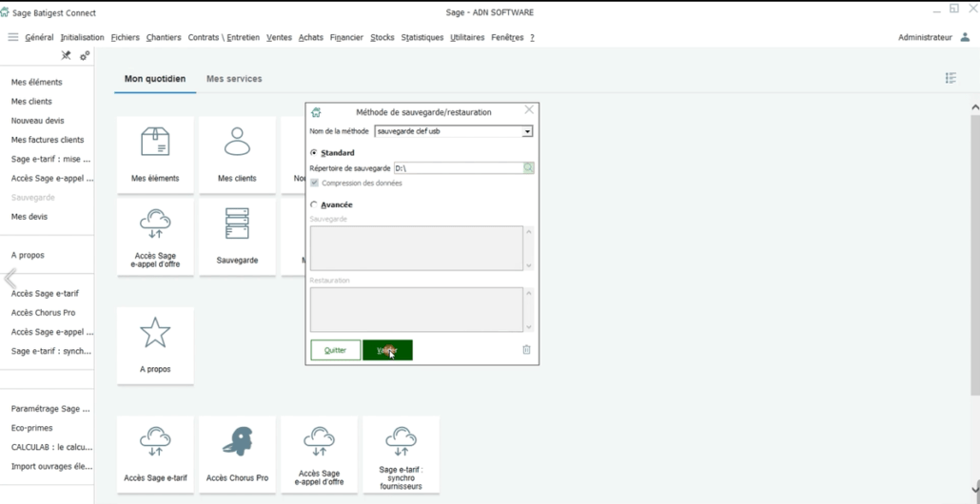Open the Sauvegarde server tile
This screenshot has width=980, height=504.
[x=237, y=237]
